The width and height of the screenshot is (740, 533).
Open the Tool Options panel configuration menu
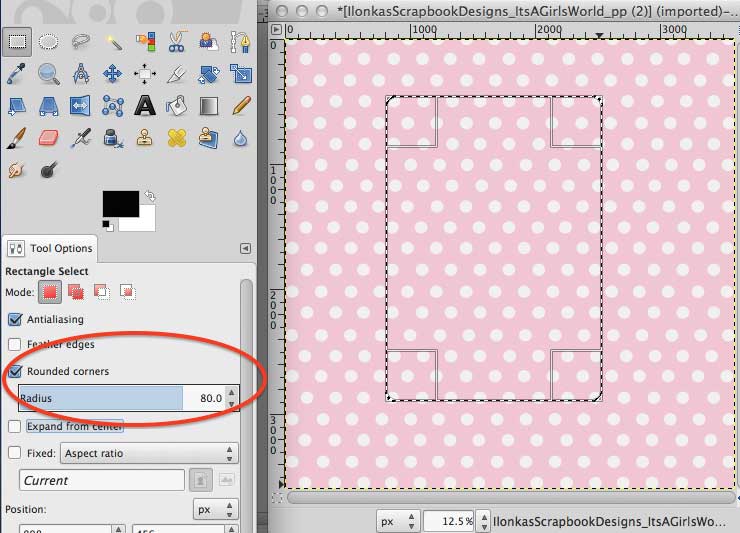click(245, 248)
